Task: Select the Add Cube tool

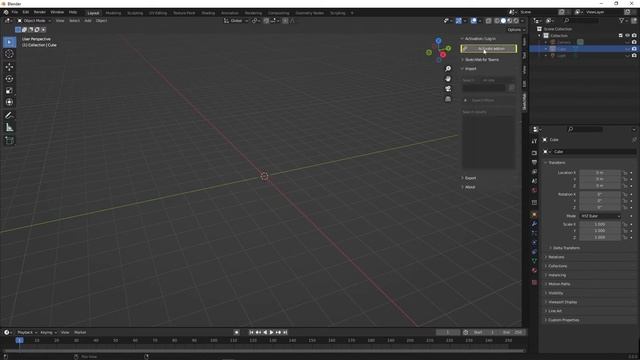Action: tap(9, 141)
